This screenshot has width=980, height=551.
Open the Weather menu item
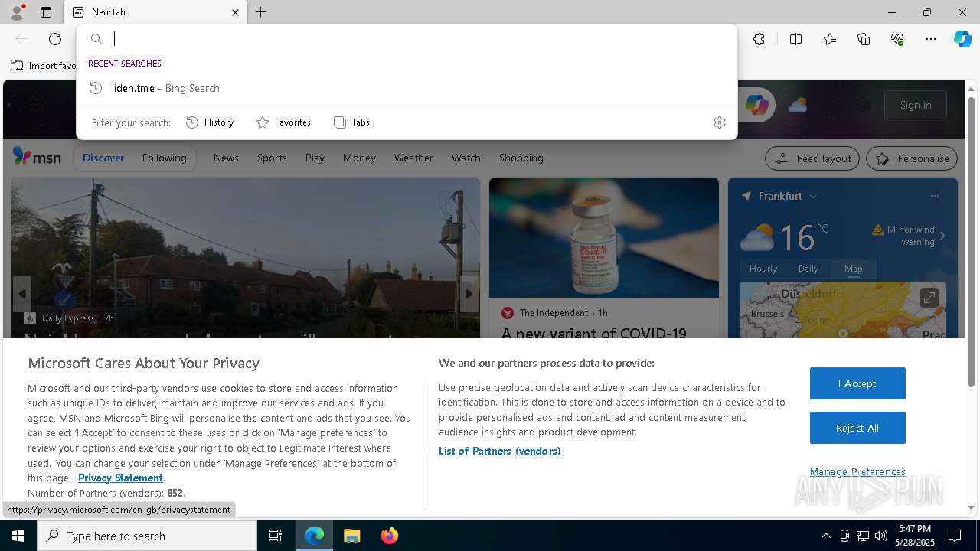[x=413, y=158]
